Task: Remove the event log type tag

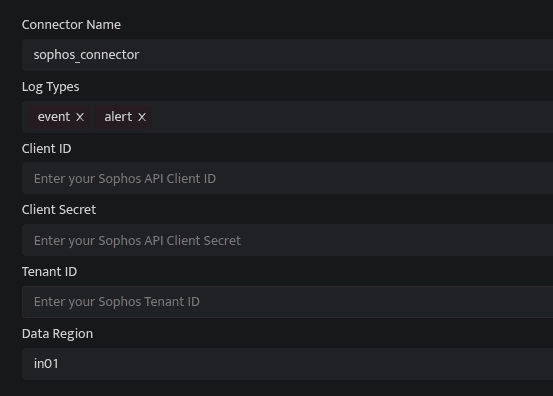Action: [80, 117]
